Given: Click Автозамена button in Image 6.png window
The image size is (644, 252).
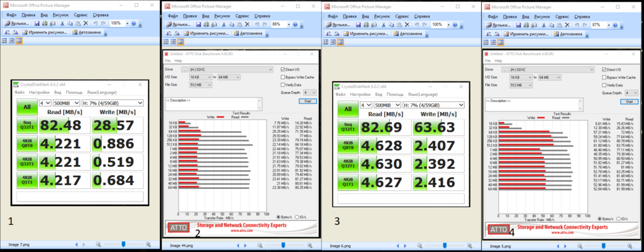Looking at the screenshot, I should pyautogui.click(x=409, y=33).
